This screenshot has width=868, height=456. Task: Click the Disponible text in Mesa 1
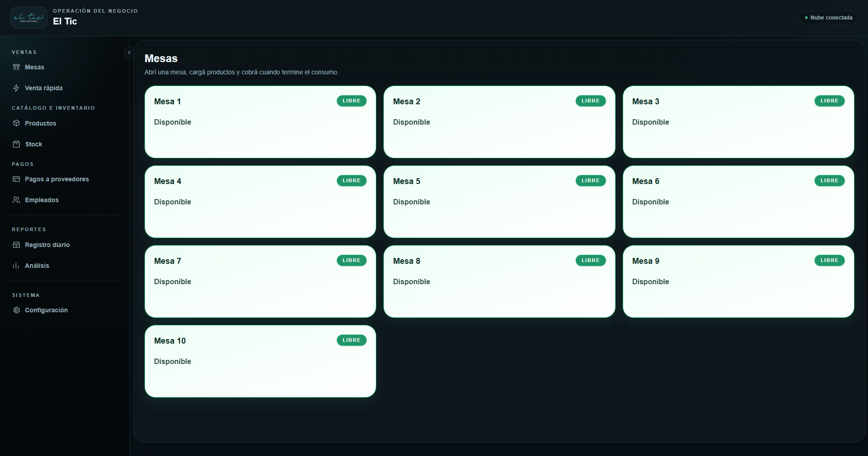(172, 122)
